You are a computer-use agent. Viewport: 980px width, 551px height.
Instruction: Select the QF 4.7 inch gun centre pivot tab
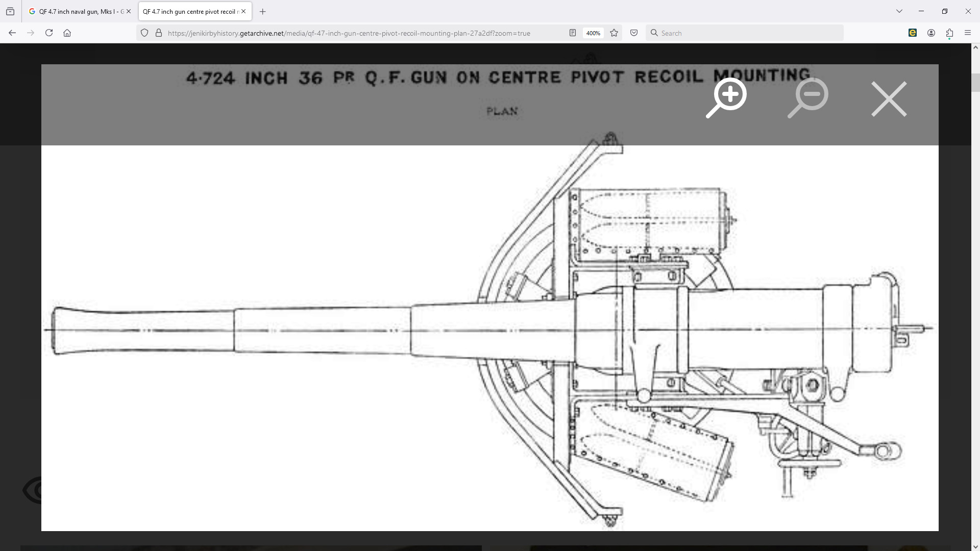pyautogui.click(x=189, y=11)
